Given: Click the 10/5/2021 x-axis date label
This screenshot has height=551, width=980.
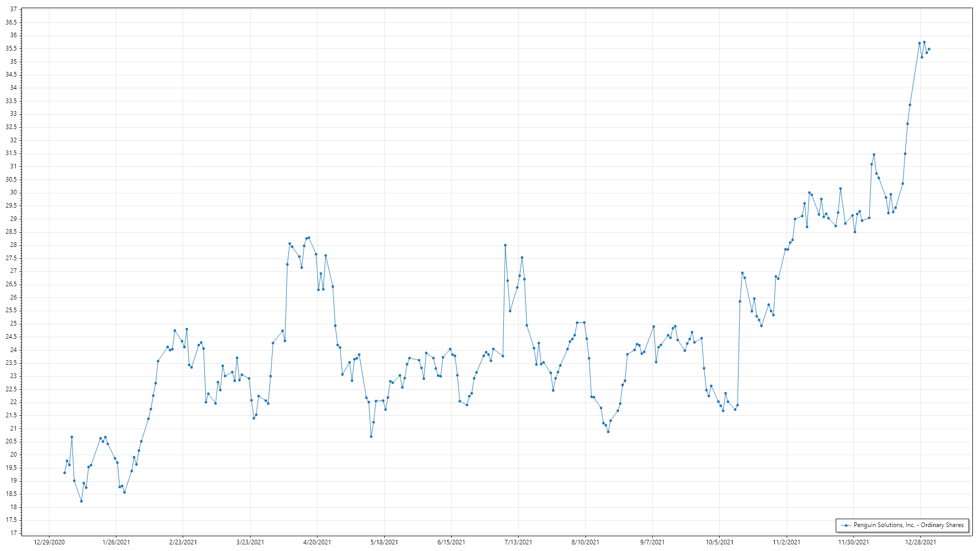Looking at the screenshot, I should (719, 542).
